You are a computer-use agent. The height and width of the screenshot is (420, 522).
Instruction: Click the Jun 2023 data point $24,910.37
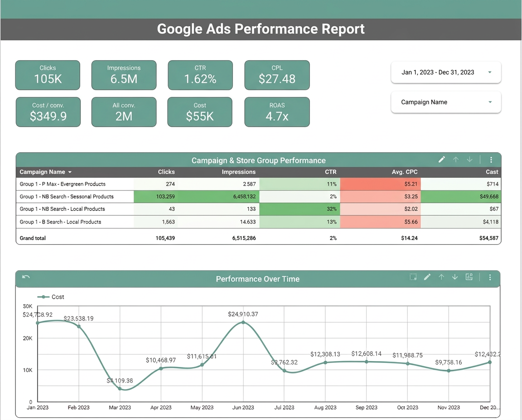tap(243, 322)
